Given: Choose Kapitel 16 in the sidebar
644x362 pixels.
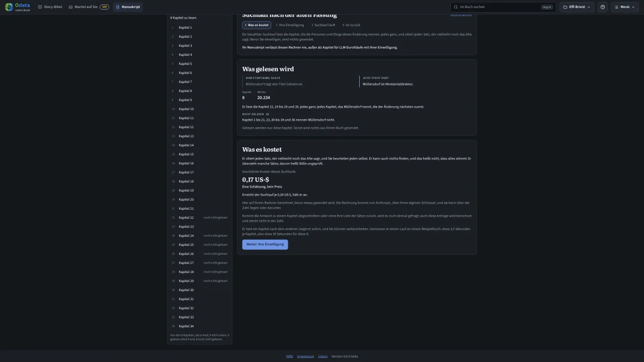Looking at the screenshot, I should pos(200,163).
